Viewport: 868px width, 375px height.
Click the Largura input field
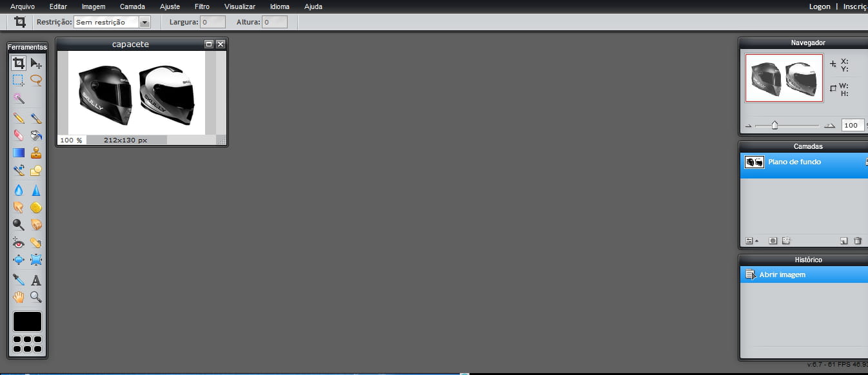(x=213, y=22)
